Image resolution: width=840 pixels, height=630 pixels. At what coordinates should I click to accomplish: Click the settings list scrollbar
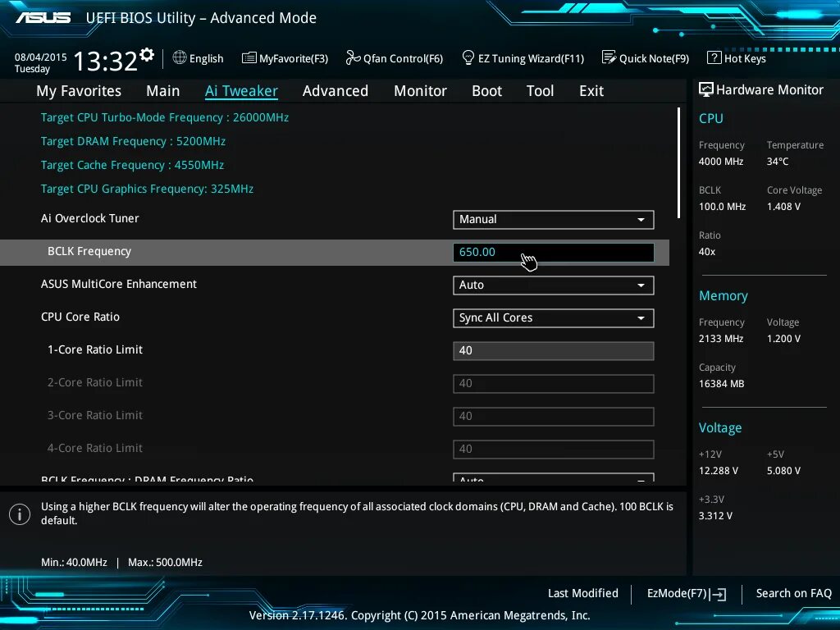(x=678, y=163)
